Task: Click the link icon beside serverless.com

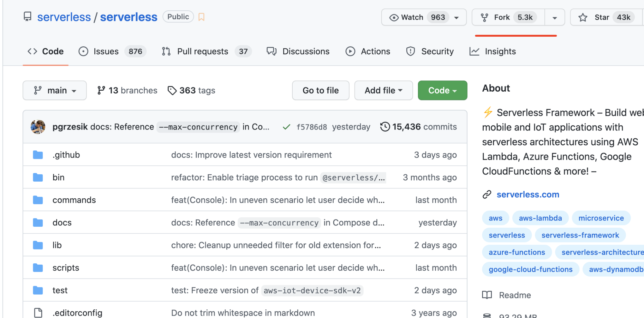Action: pyautogui.click(x=487, y=195)
